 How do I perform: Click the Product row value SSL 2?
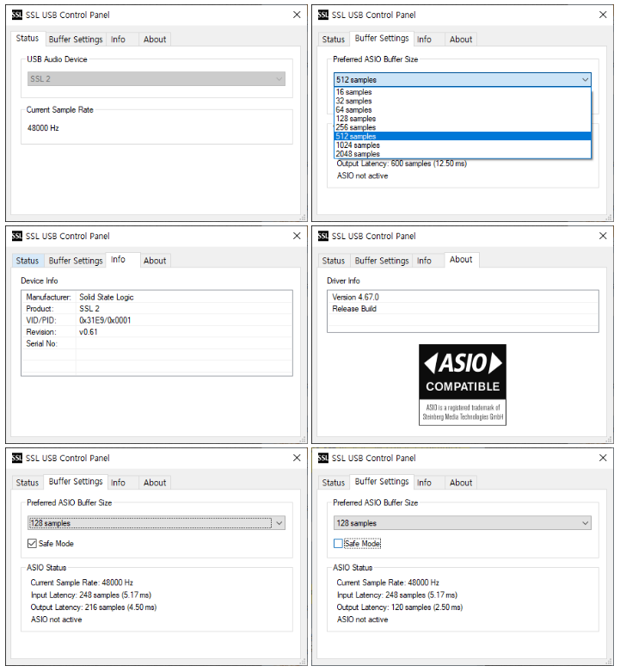pyautogui.click(x=89, y=309)
